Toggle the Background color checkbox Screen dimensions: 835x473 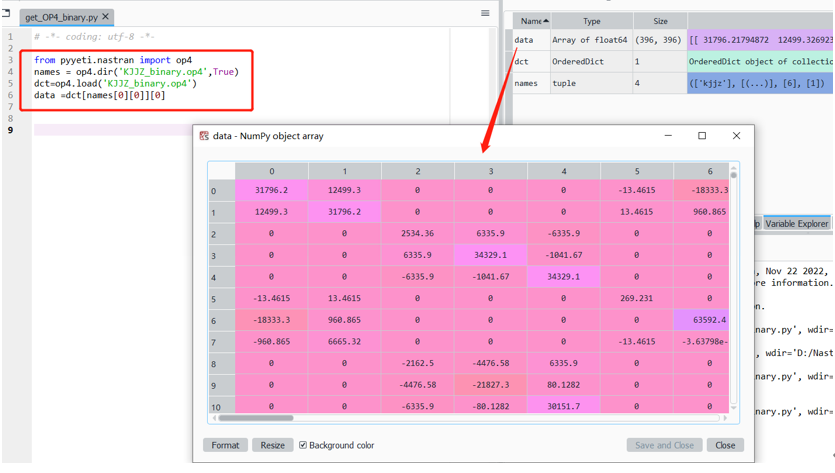coord(303,445)
